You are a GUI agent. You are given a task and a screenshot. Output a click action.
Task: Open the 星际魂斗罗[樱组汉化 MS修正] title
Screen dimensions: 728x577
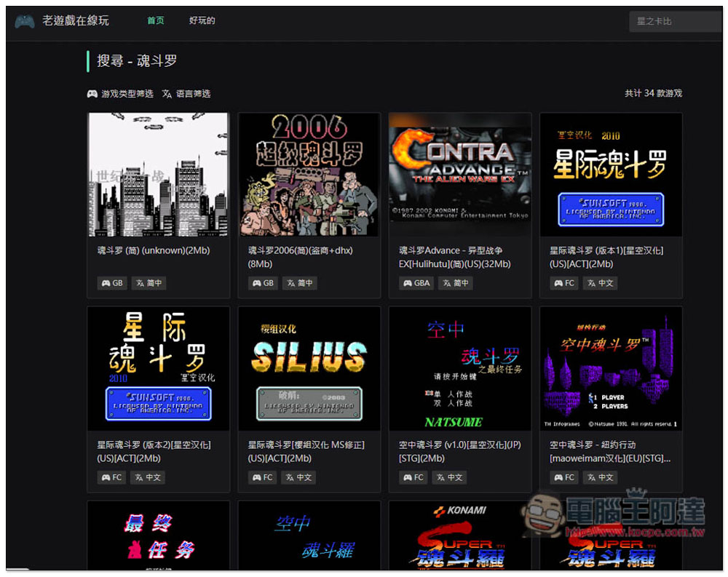[306, 451]
